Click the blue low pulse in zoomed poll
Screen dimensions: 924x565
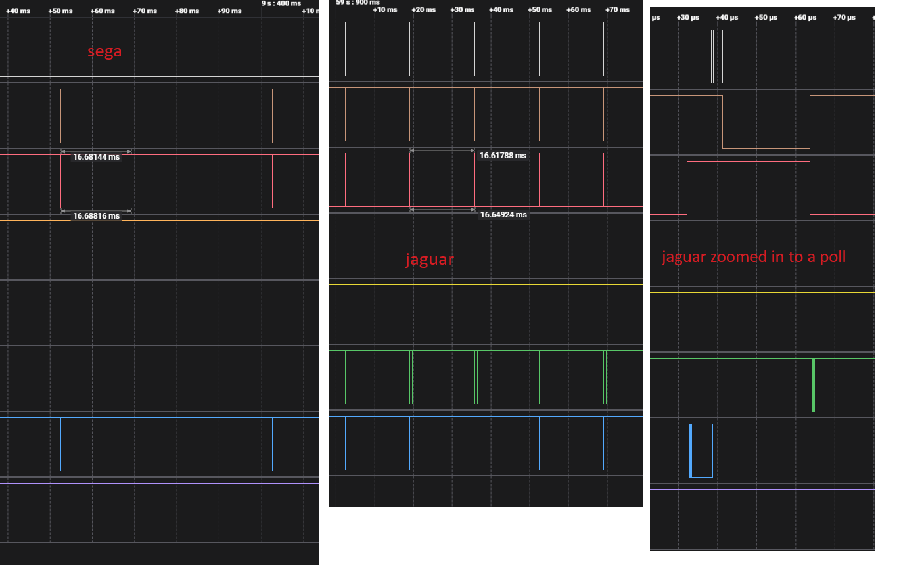pos(701,451)
